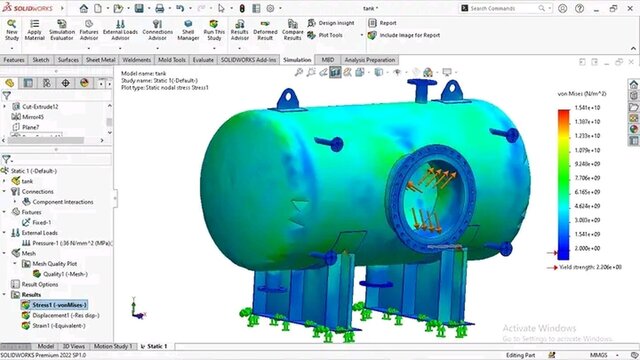The image size is (640, 360).
Task: Show the Deformed Result
Action: point(265,30)
